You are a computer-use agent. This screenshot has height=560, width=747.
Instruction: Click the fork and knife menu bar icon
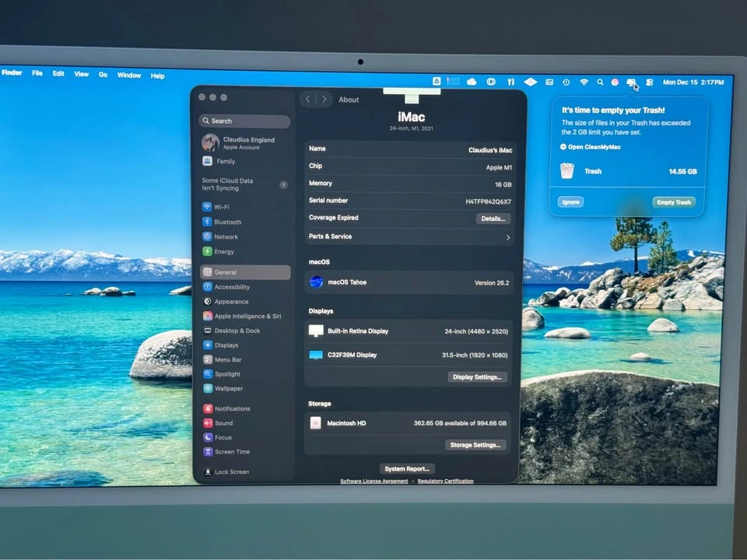(x=510, y=82)
